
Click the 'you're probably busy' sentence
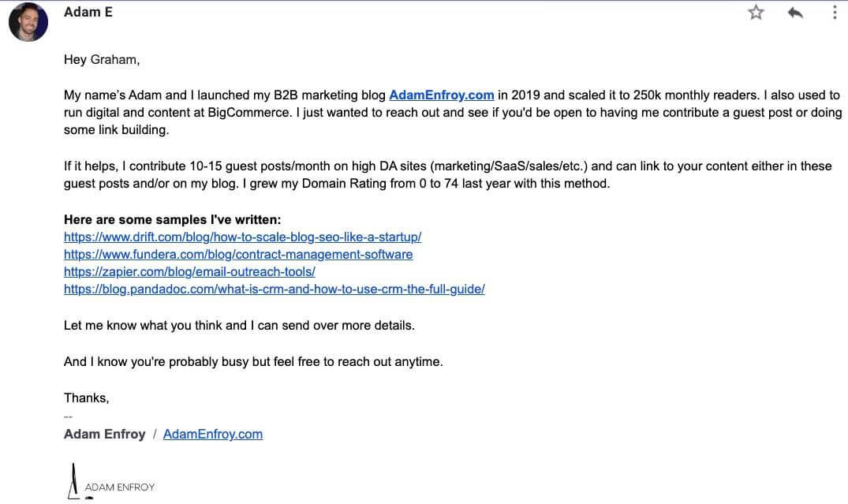pyautogui.click(x=253, y=361)
